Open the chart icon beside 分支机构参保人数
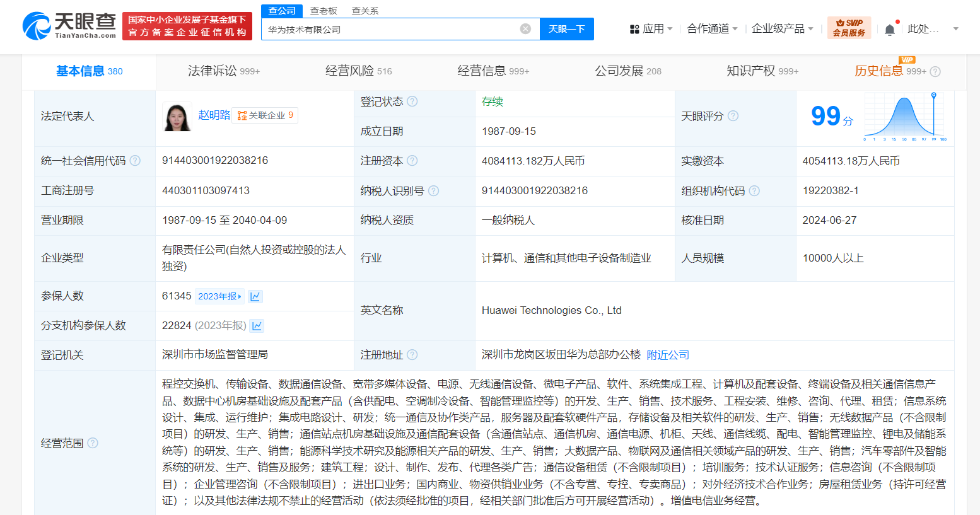Image resolution: width=980 pixels, height=515 pixels. point(258,325)
